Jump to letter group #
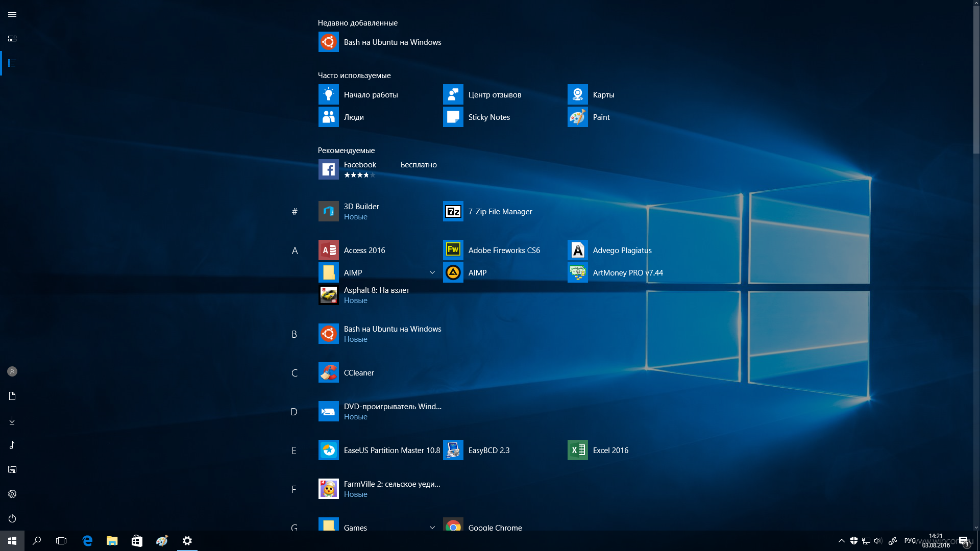Image resolution: width=980 pixels, height=551 pixels. [295, 211]
